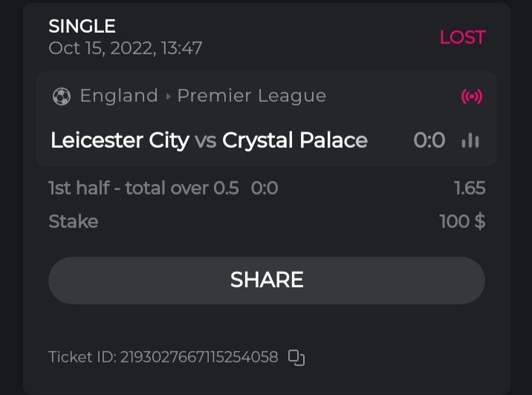Click the SINGLE bet type heading

click(82, 27)
